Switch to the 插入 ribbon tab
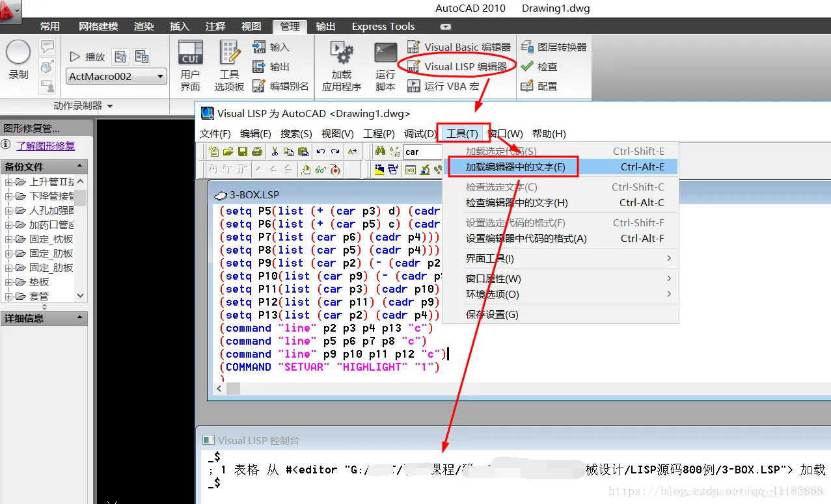This screenshot has width=831, height=504. [x=180, y=27]
